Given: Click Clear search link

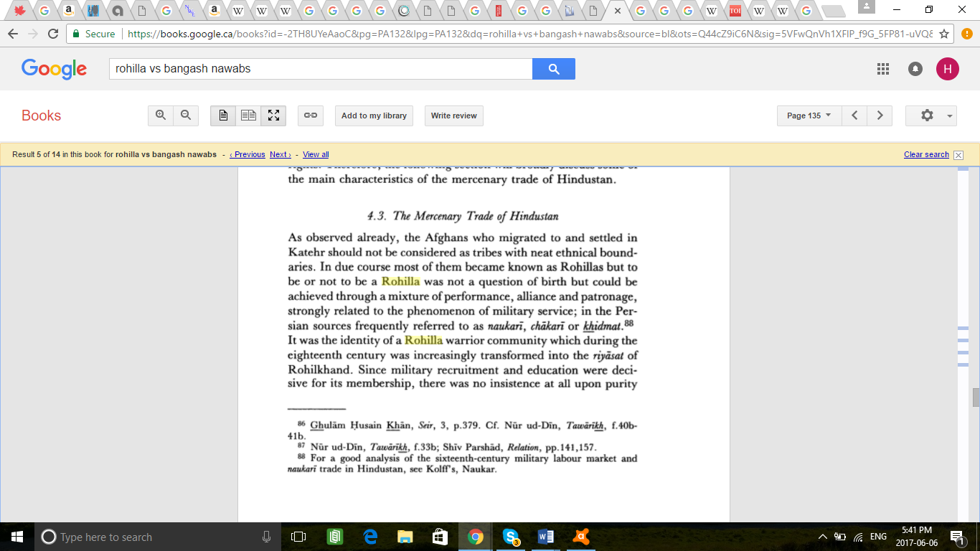Looking at the screenshot, I should [x=926, y=155].
